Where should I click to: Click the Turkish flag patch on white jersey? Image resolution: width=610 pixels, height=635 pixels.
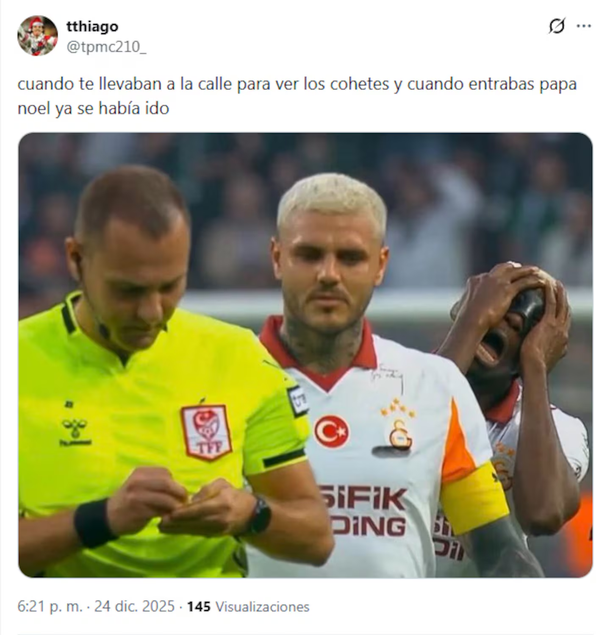coord(332,431)
